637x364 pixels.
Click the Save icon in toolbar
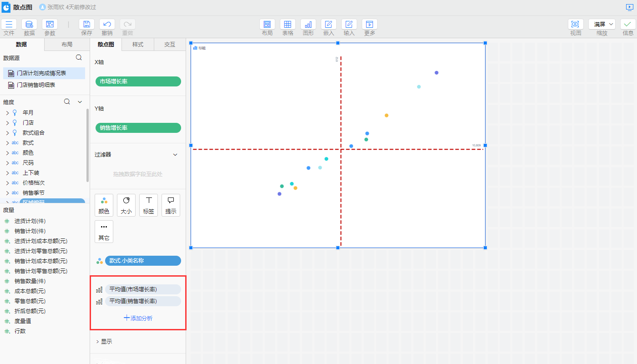pos(86,25)
